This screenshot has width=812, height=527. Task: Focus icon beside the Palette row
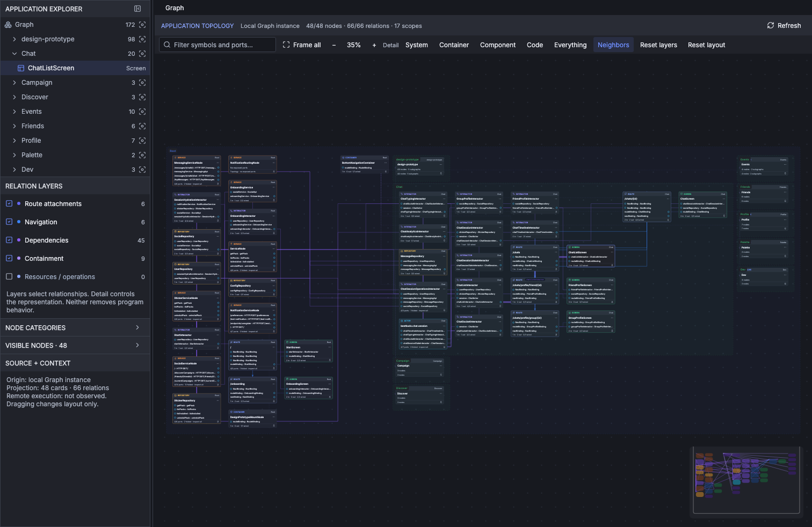142,155
